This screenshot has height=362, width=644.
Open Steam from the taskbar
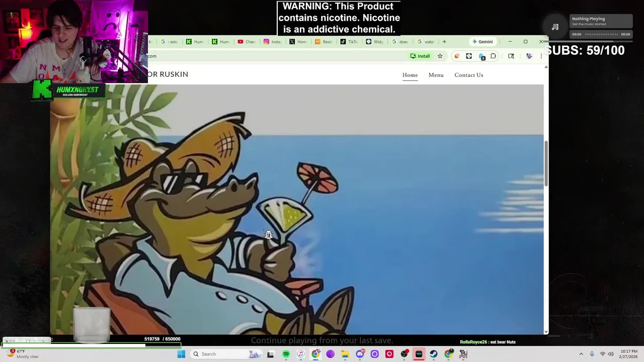coord(434,354)
